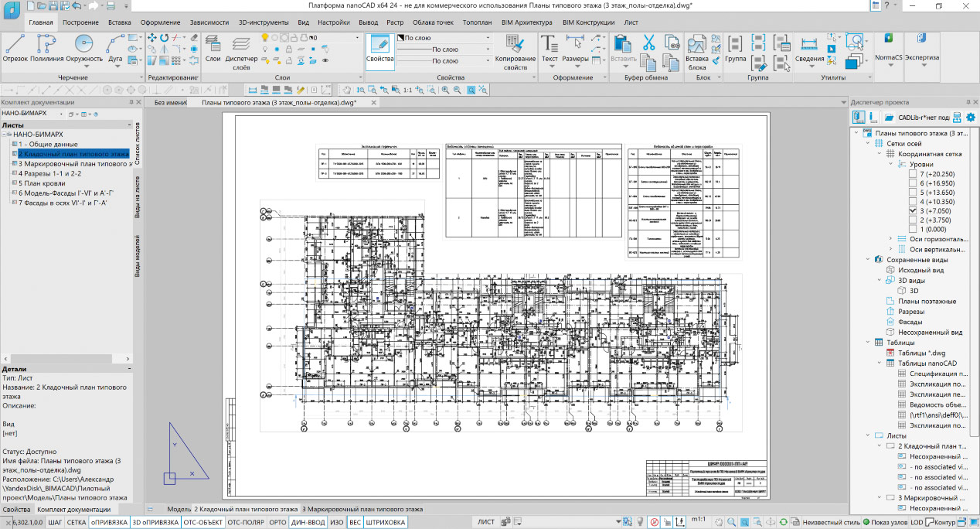Click the Группа tool
Image resolution: width=980 pixels, height=529 pixels.
(735, 48)
